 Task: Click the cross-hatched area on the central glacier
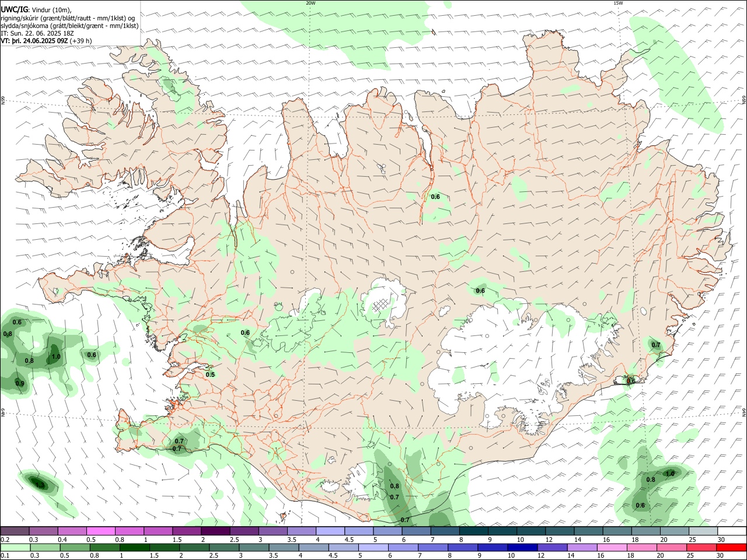(381, 304)
